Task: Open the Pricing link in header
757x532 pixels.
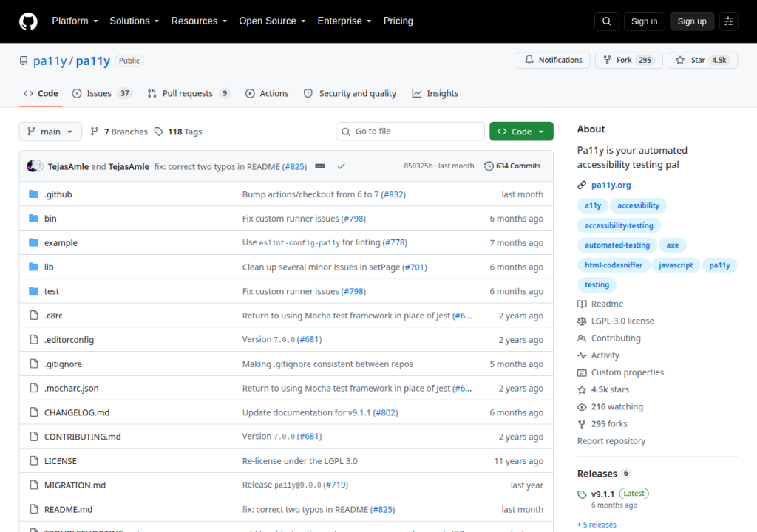Action: pyautogui.click(x=398, y=21)
